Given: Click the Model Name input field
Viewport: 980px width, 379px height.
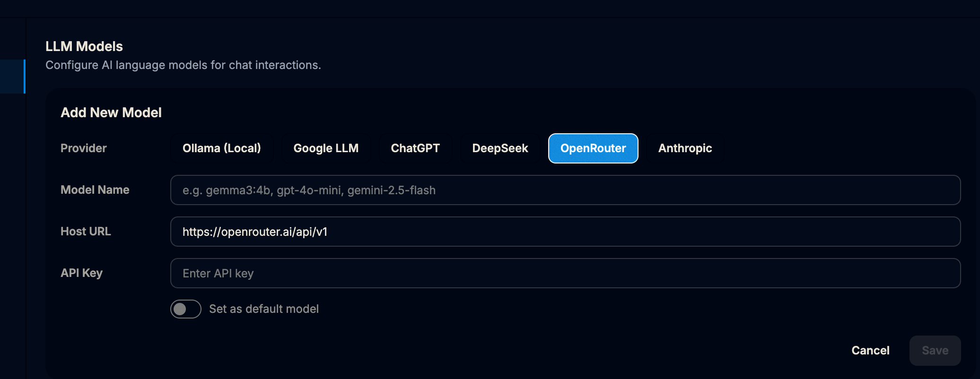Looking at the screenshot, I should click(565, 190).
